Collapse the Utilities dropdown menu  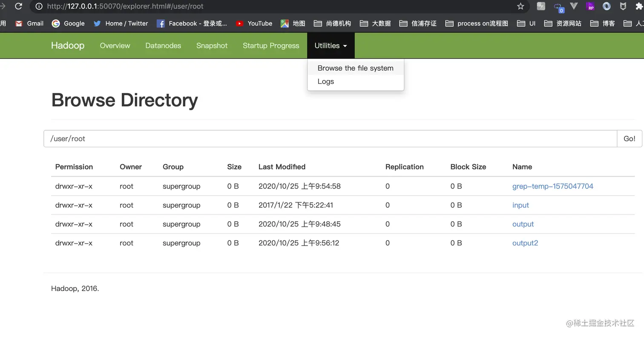[x=331, y=46]
